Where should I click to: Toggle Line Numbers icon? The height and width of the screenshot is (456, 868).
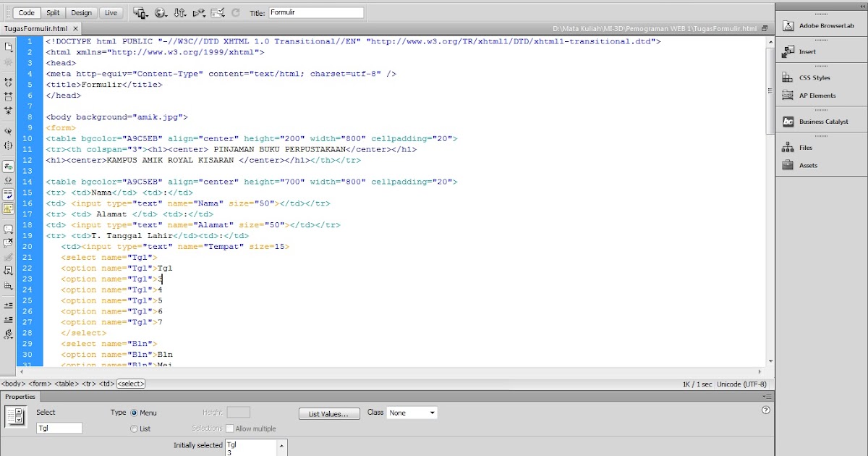[9, 166]
